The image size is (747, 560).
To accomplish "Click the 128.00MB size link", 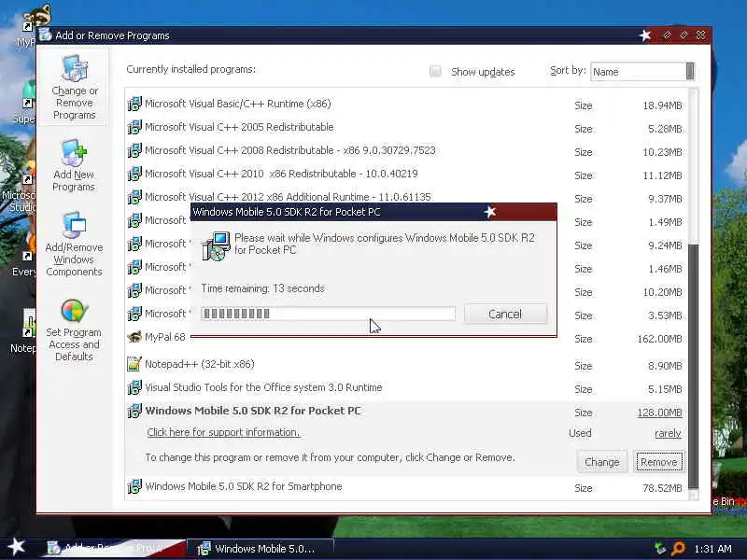I will 660,413.
